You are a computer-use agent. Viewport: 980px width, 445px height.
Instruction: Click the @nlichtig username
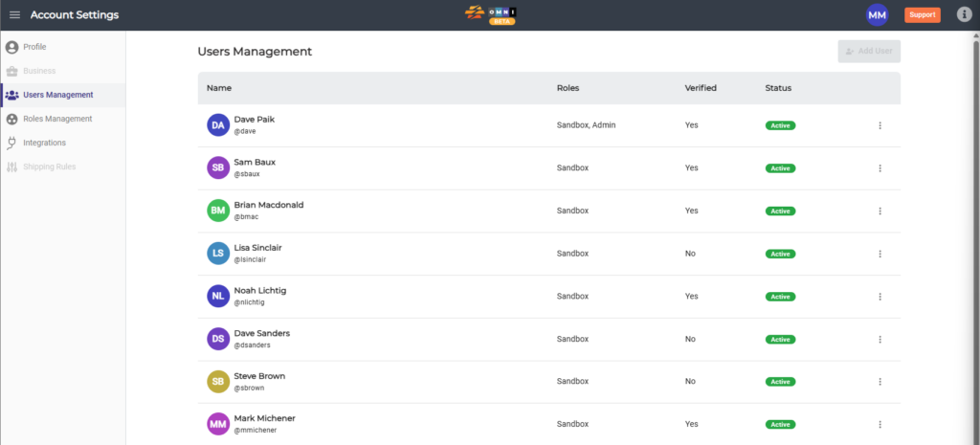(250, 302)
